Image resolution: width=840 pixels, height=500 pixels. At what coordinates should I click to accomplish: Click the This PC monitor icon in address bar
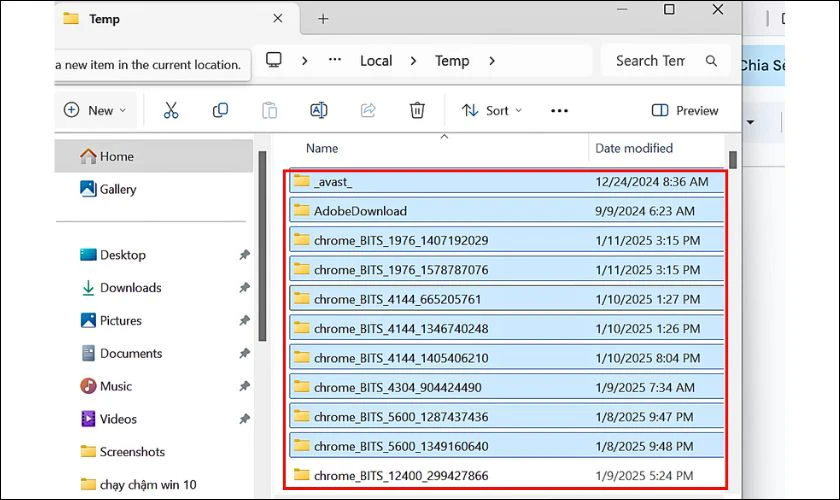274,60
